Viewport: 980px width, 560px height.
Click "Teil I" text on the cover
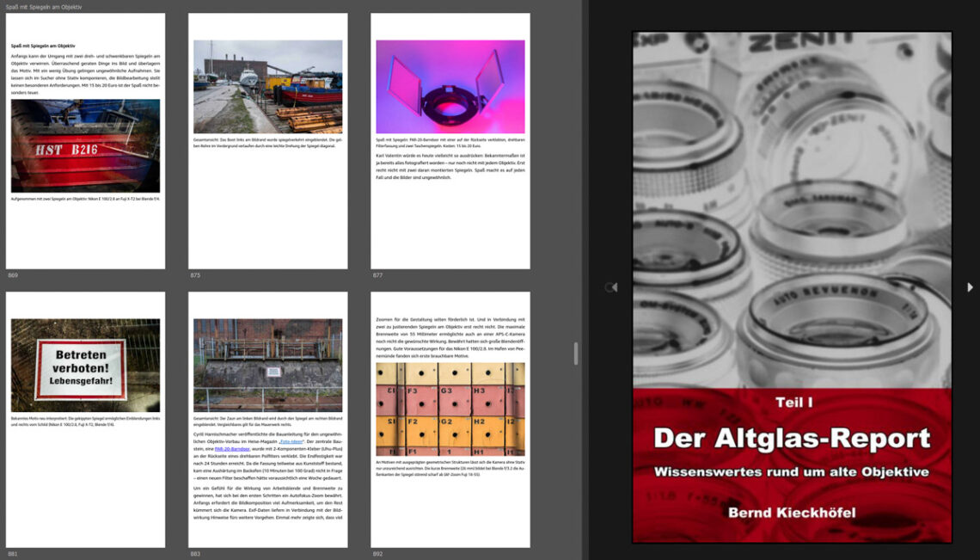[x=793, y=403]
